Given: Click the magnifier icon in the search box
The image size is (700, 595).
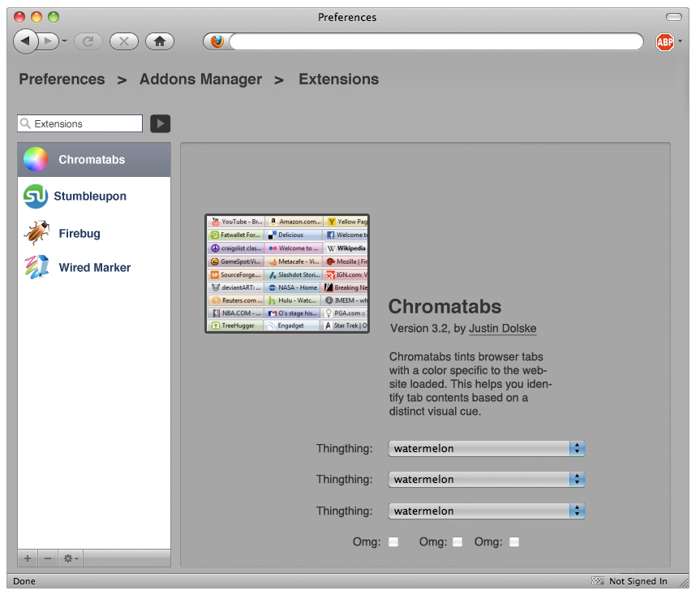Looking at the screenshot, I should point(25,123).
